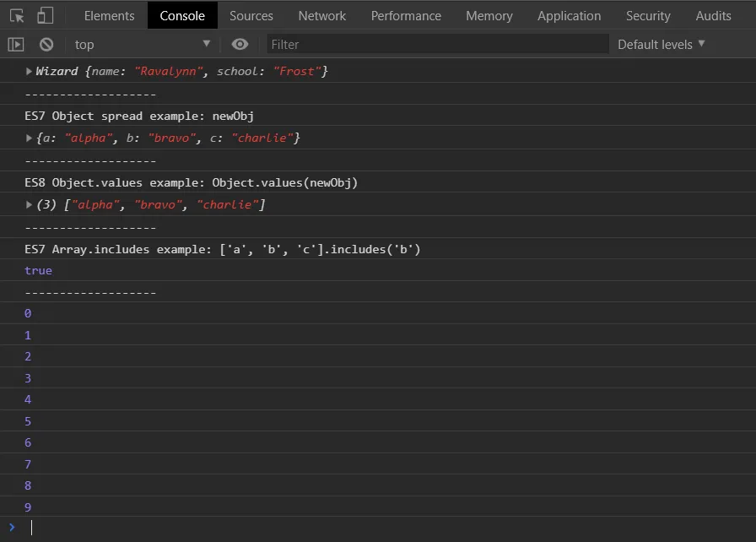Click the "Ravalynn" name value
The width and height of the screenshot is (756, 542).
click(x=168, y=72)
